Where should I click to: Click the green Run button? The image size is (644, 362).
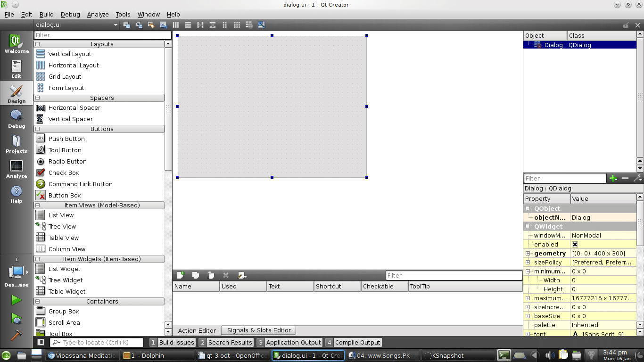coord(17,300)
